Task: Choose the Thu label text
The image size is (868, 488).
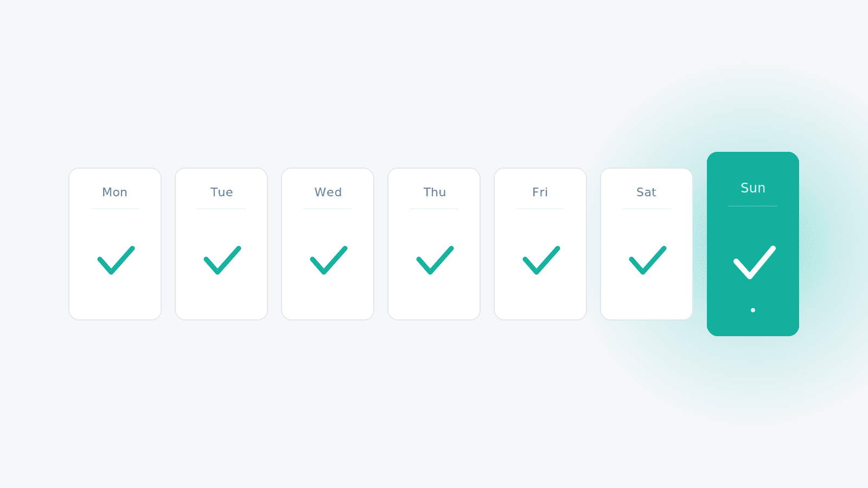Action: tap(434, 192)
